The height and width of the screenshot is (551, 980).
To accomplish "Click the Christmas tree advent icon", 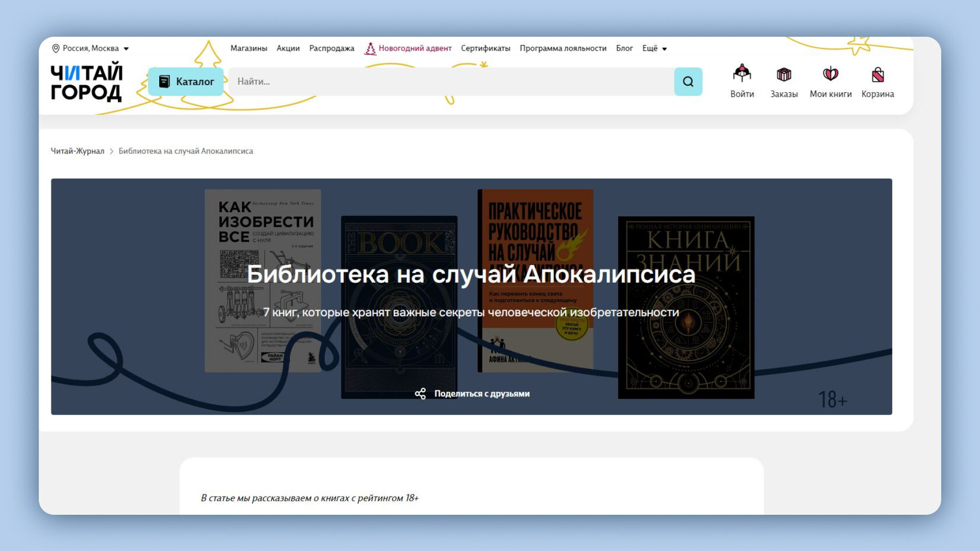I will coord(370,48).
